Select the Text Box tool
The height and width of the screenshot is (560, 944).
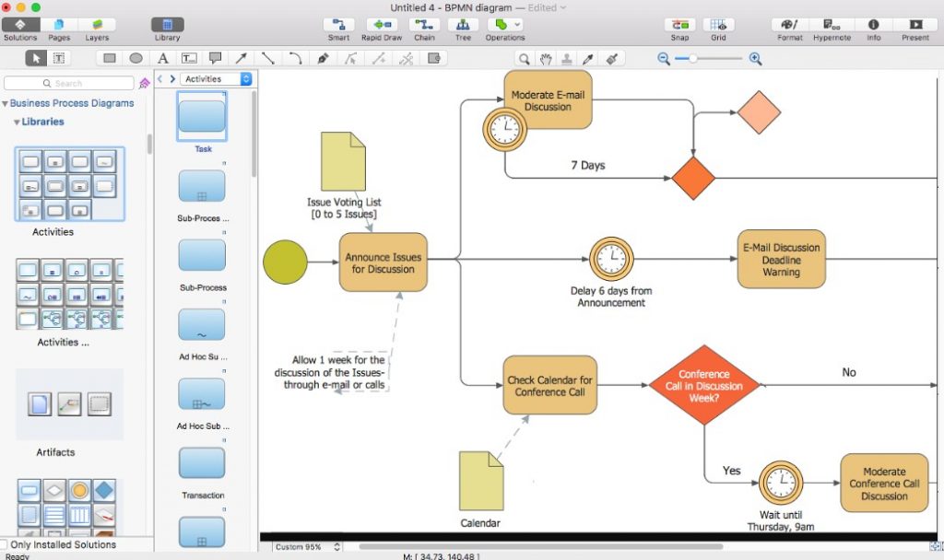click(x=189, y=58)
